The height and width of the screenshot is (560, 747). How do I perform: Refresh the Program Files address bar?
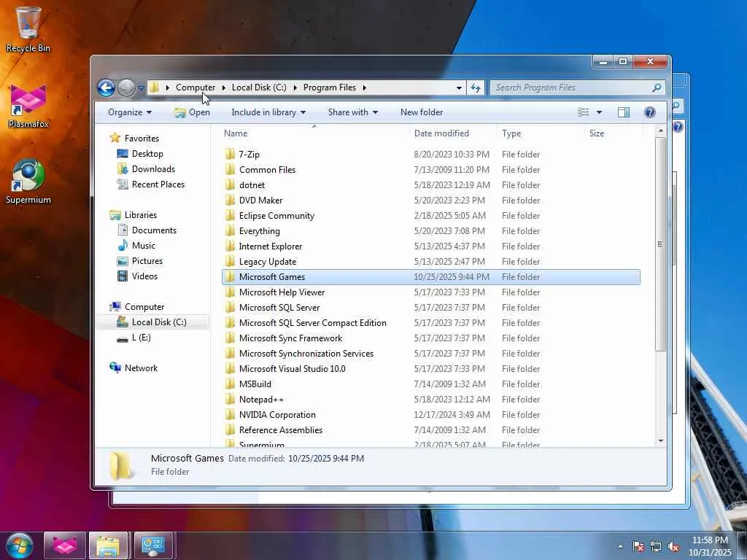(476, 87)
